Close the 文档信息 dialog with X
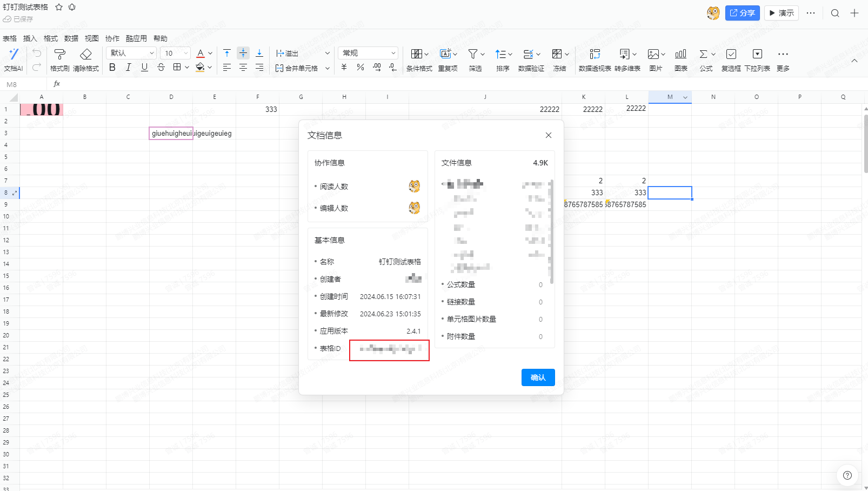This screenshot has height=491, width=868. click(548, 135)
